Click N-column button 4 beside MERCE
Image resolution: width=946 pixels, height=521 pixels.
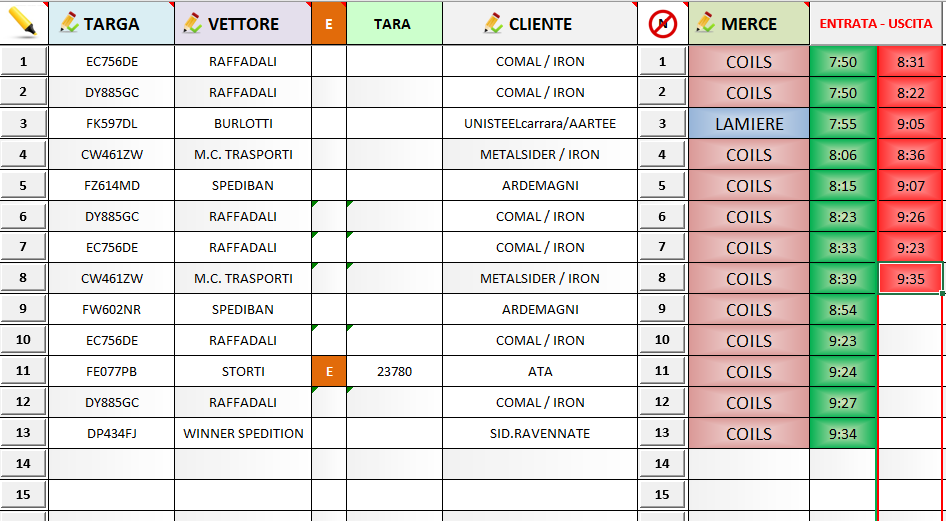[662, 154]
